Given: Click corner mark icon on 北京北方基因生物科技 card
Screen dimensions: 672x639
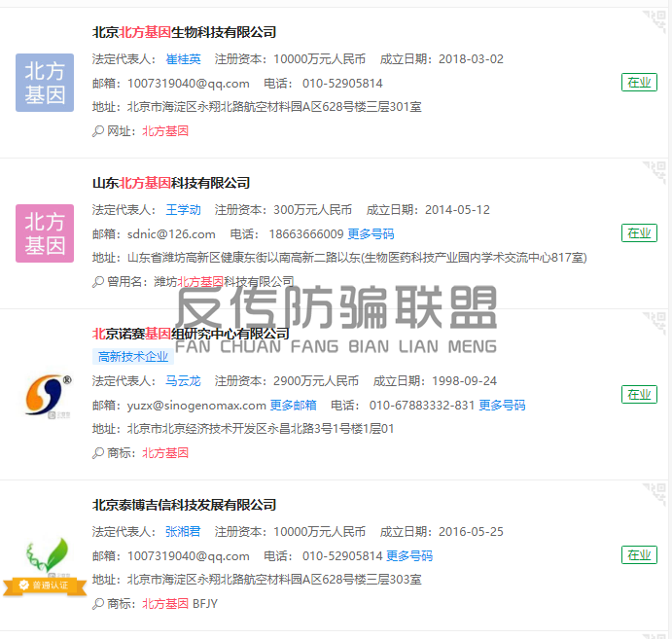Looking at the screenshot, I should pos(654,18).
